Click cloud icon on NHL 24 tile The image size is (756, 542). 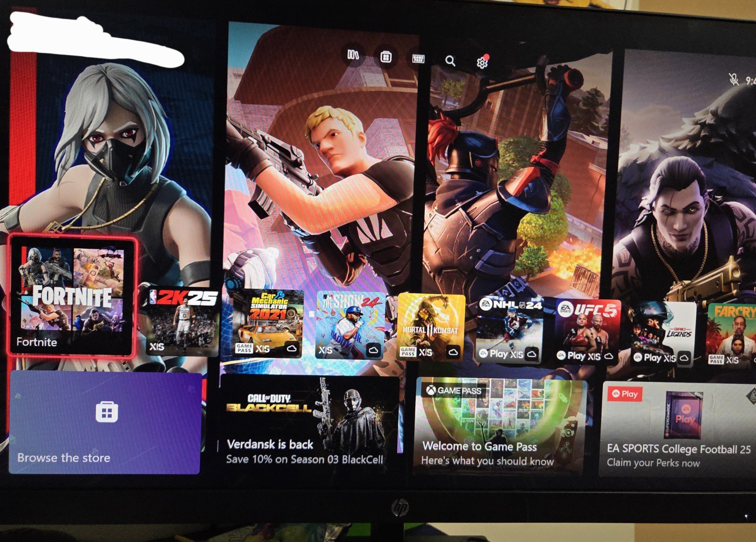pos(532,354)
